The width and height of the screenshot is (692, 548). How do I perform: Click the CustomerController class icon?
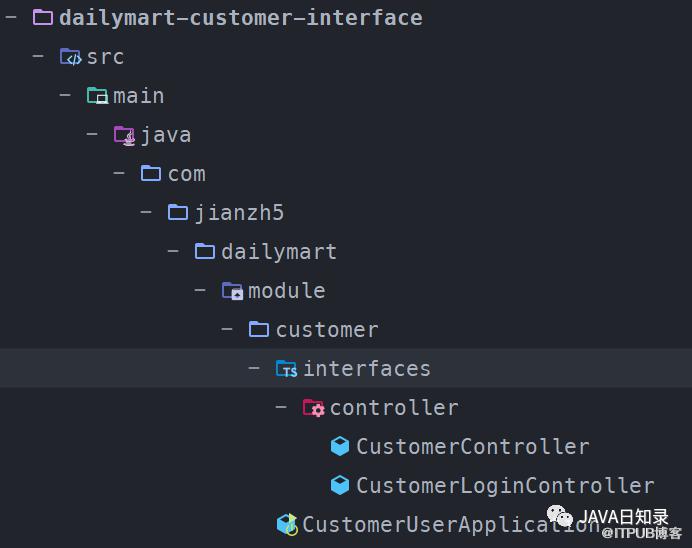[x=340, y=446]
